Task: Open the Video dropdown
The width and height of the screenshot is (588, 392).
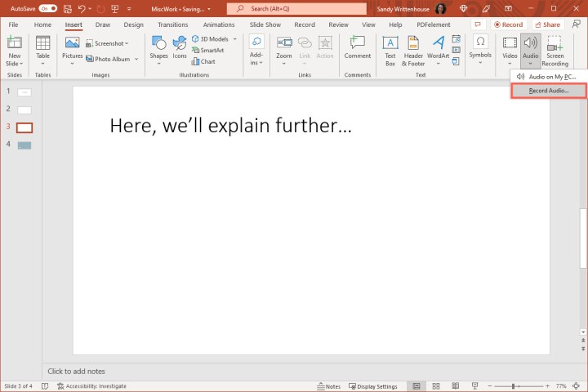Action: [x=510, y=51]
